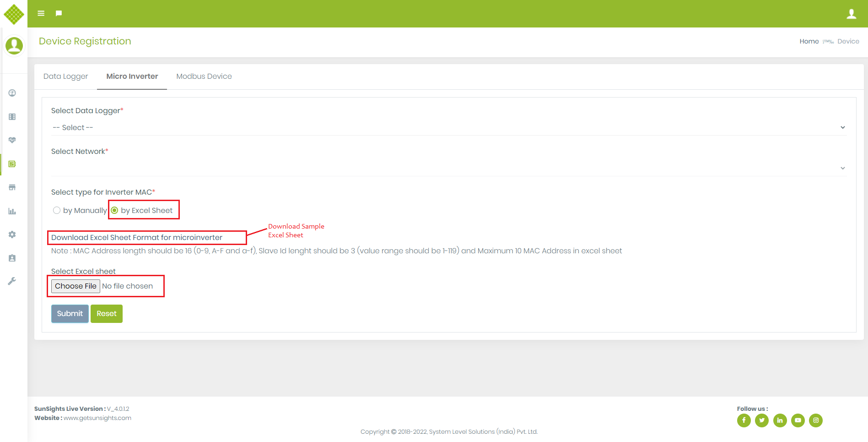Switch to the Data Logger tab

pyautogui.click(x=65, y=76)
